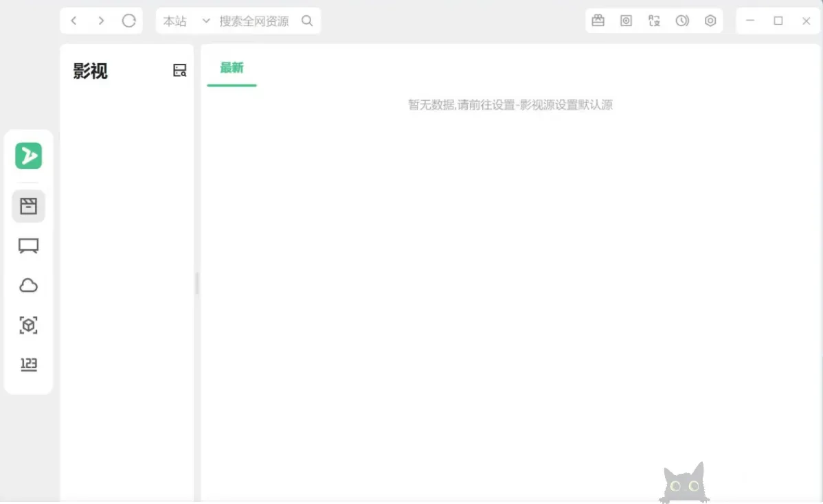Click the filter icon beside 影视 title
This screenshot has height=504, width=823.
[179, 70]
